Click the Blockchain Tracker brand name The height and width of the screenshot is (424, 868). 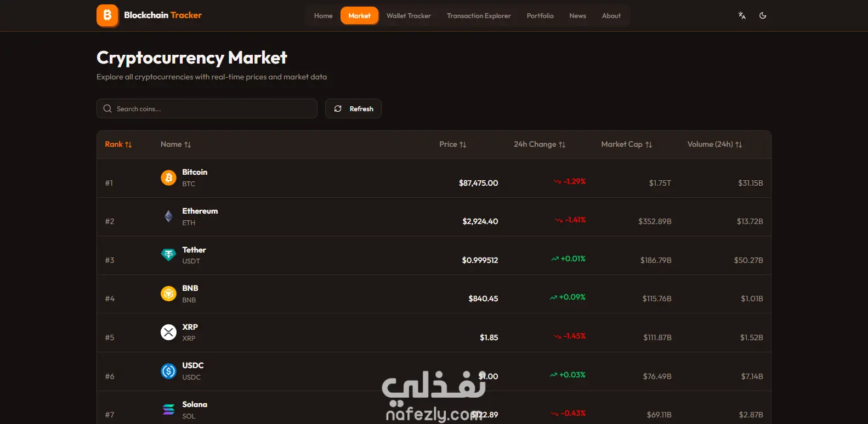[163, 15]
